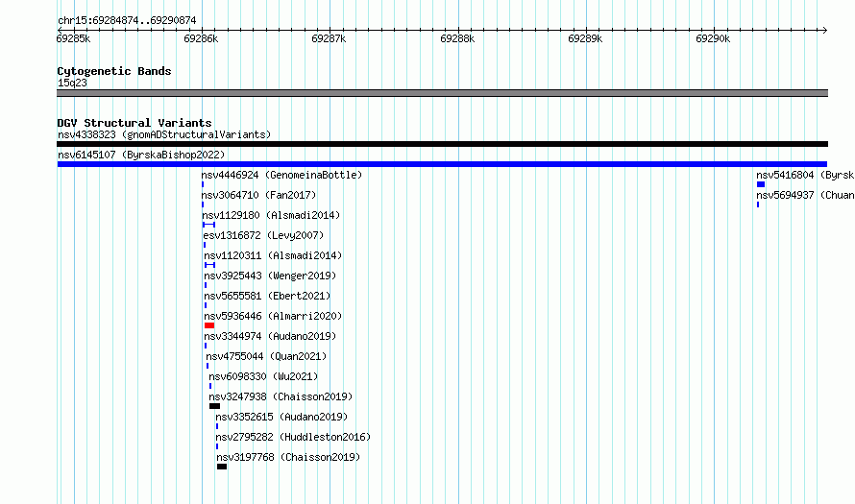Open esv1316872 Levy2007 variant

pyautogui.click(x=263, y=235)
